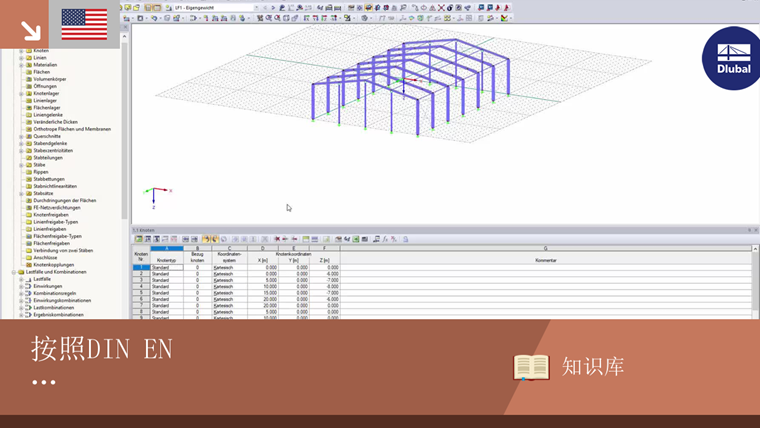Screen dimensions: 760x428
Task: Expand the Querschnitte tree node
Action: [x=21, y=136]
